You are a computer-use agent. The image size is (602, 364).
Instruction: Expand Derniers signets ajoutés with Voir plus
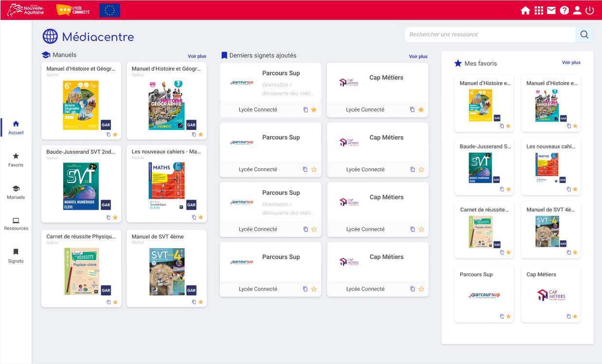(418, 56)
